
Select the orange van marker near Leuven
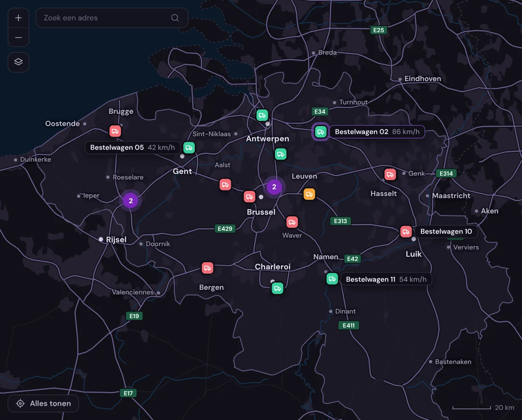coord(309,194)
